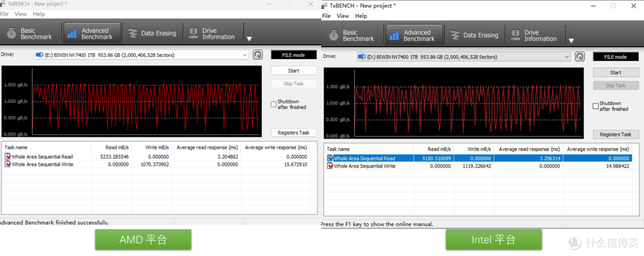This screenshot has height=256, width=644.
Task: Click Task name column header in left window
Action: tap(47, 147)
